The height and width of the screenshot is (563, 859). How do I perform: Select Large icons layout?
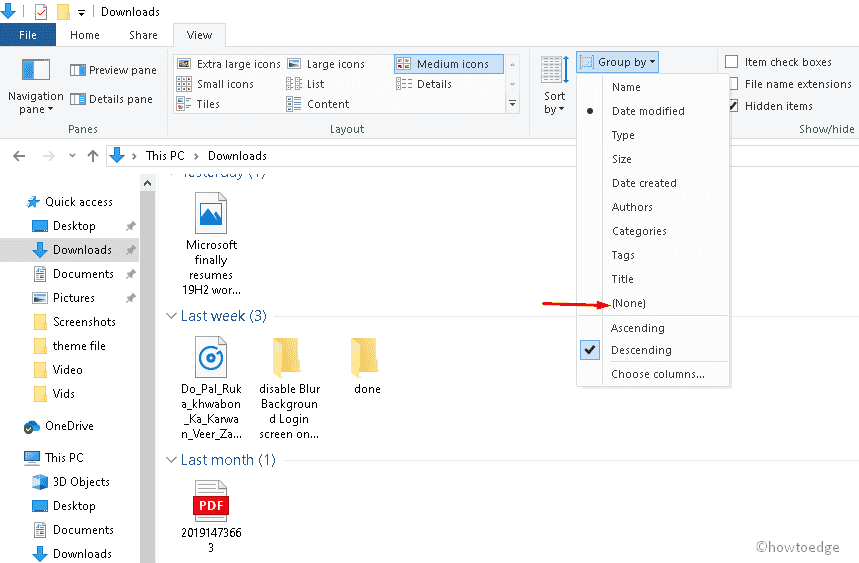tap(326, 64)
